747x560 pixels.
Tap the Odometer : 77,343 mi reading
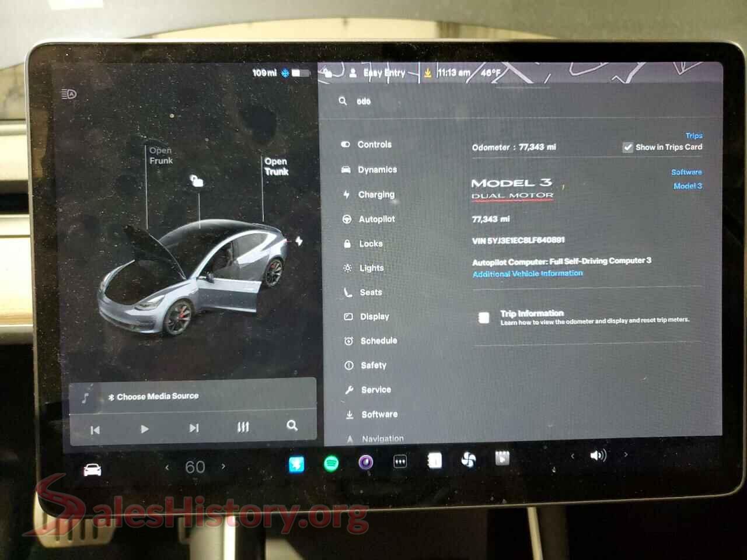pos(514,148)
